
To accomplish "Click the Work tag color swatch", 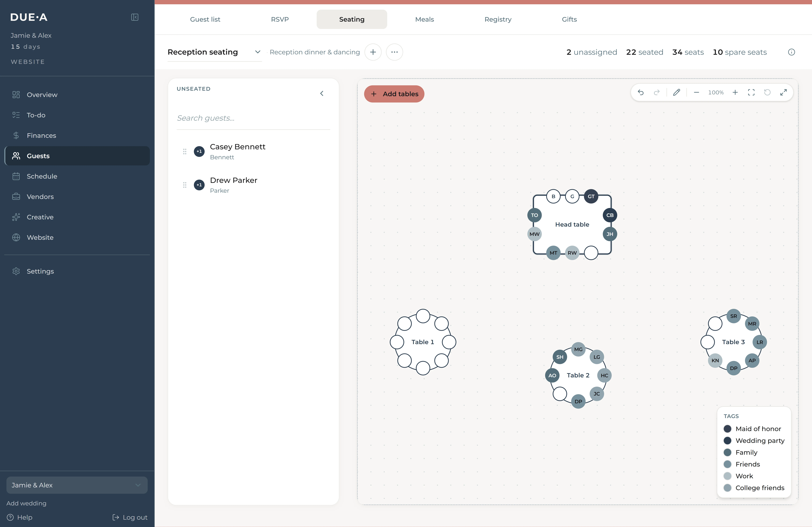I will (x=727, y=476).
